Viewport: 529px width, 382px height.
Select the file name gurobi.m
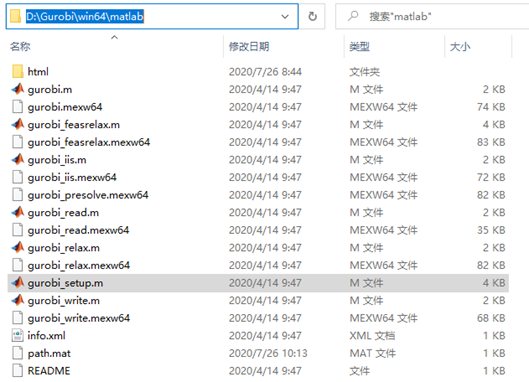[x=50, y=89]
